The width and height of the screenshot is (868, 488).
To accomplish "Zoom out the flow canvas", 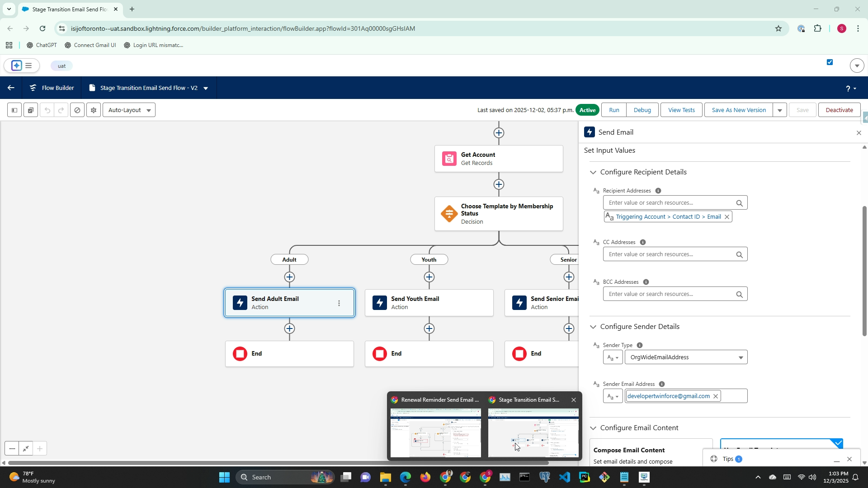I will (12, 449).
